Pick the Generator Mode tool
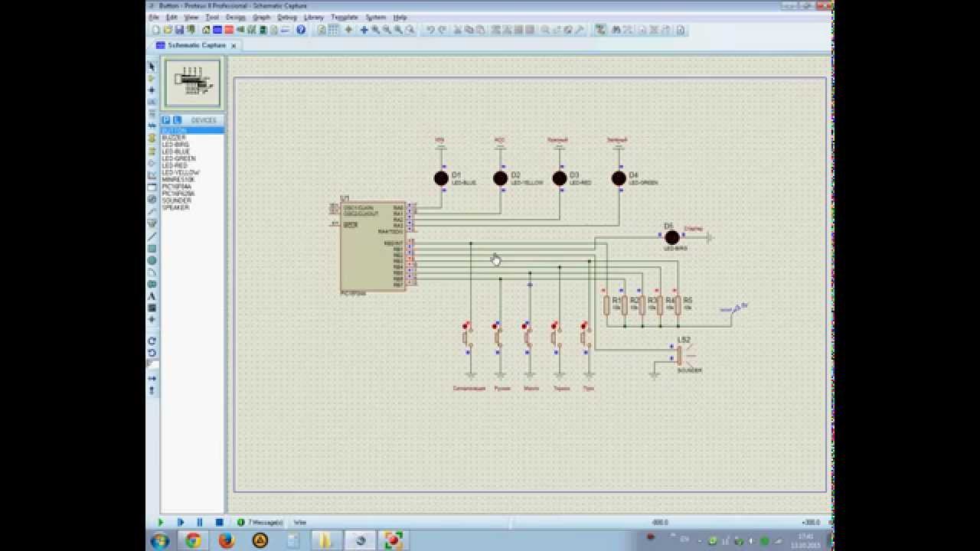The width and height of the screenshot is (980, 551). tap(152, 199)
